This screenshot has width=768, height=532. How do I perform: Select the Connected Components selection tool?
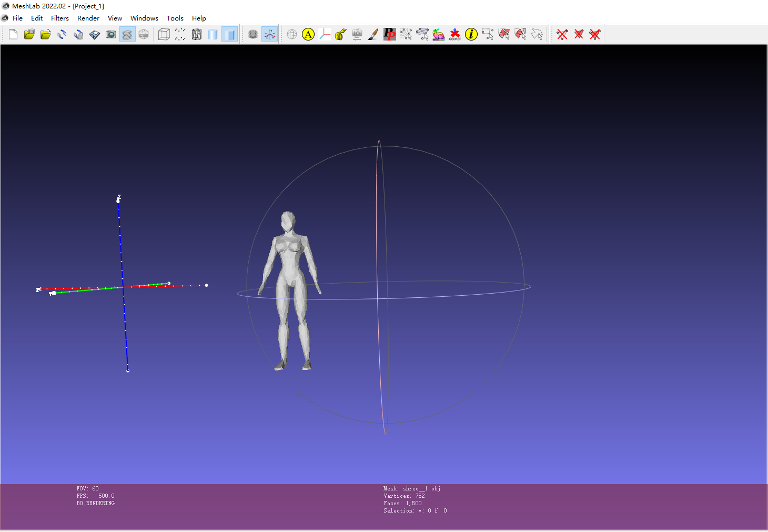[x=520, y=35]
